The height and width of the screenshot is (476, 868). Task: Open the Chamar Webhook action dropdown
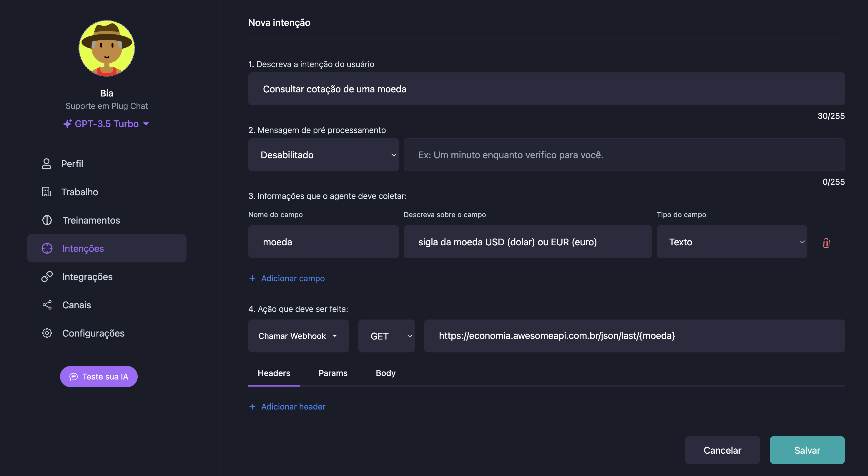click(298, 336)
